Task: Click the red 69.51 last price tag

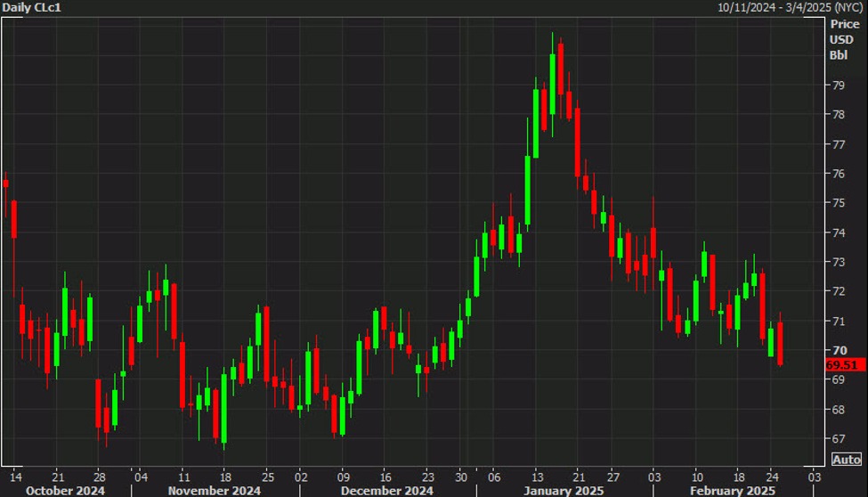Action: tap(842, 365)
